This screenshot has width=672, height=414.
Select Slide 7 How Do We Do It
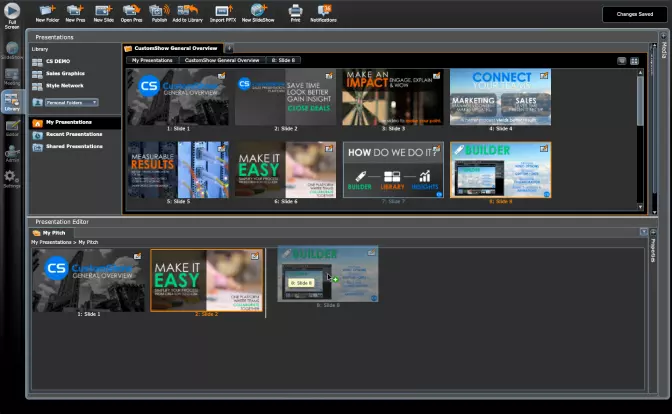393,170
